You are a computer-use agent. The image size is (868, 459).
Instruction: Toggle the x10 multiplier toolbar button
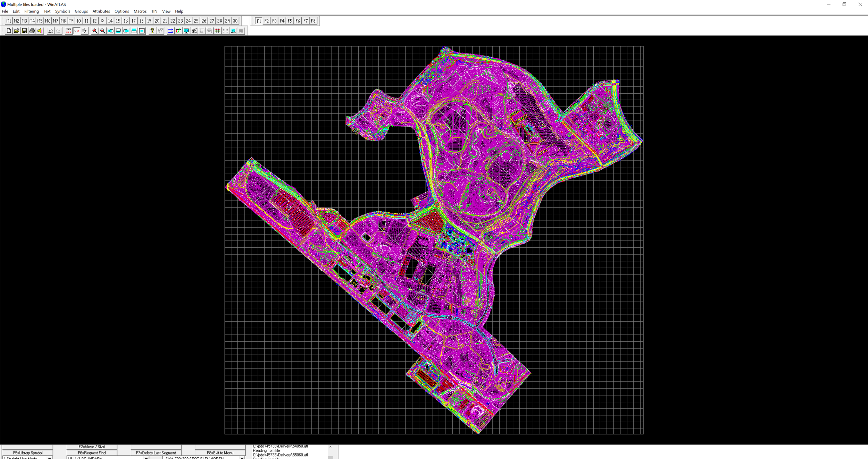coord(77,31)
